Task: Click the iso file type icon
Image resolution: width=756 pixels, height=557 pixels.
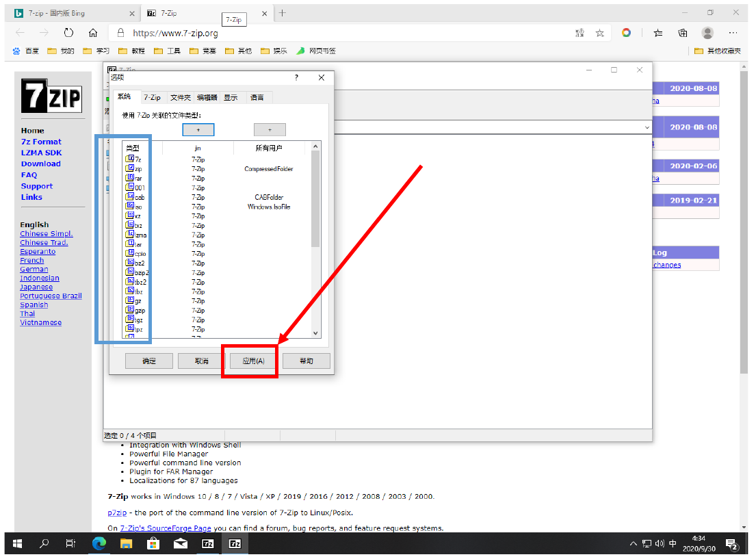Action: click(x=129, y=206)
